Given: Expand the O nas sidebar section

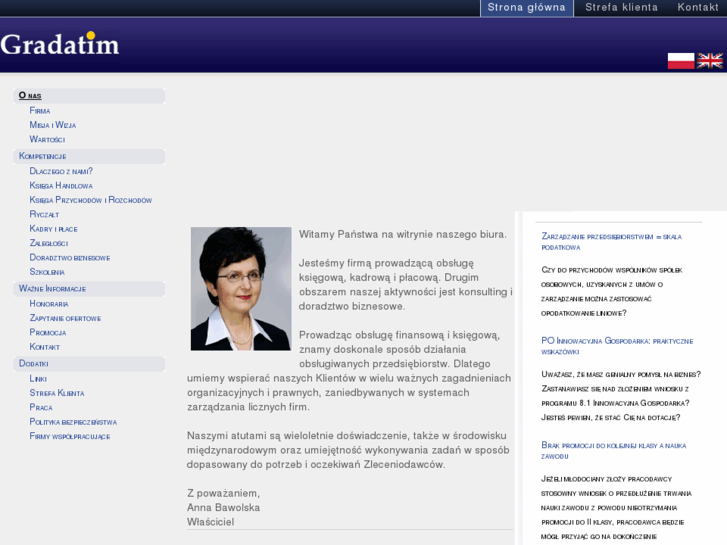Looking at the screenshot, I should click(30, 96).
